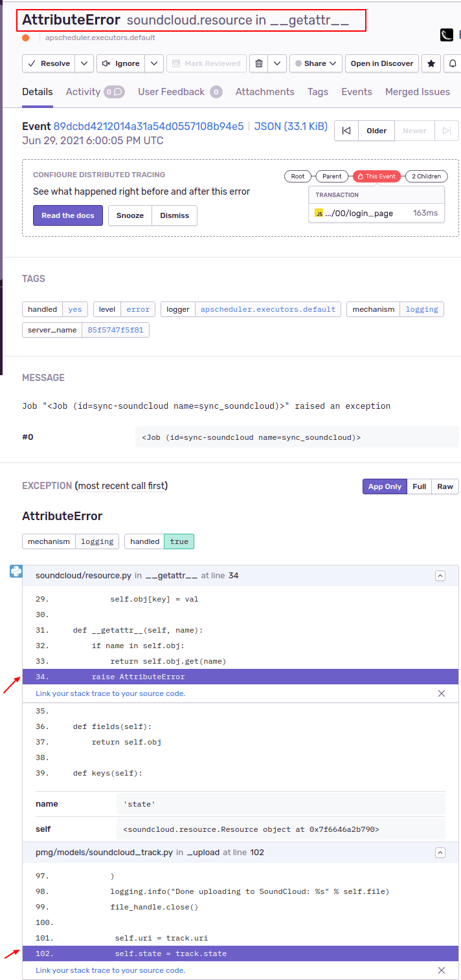Close the source link prompt at line 34

pyautogui.click(x=442, y=693)
